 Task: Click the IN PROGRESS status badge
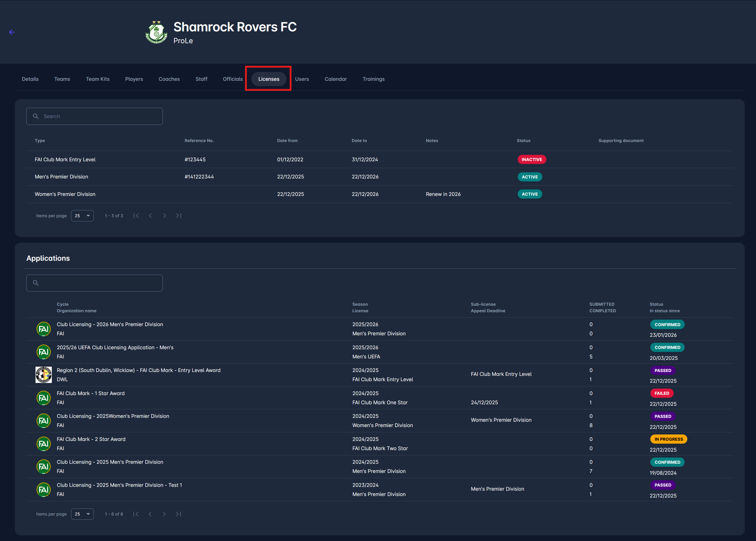coord(668,439)
